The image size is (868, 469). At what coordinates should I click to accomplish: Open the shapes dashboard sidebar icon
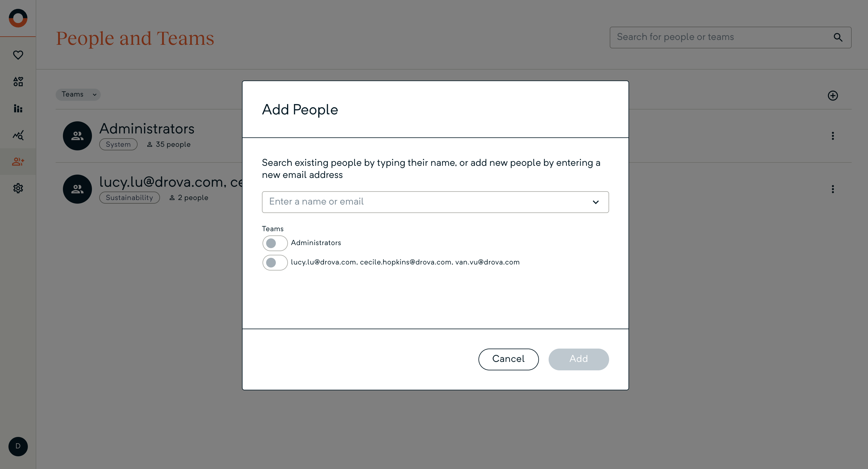click(18, 82)
